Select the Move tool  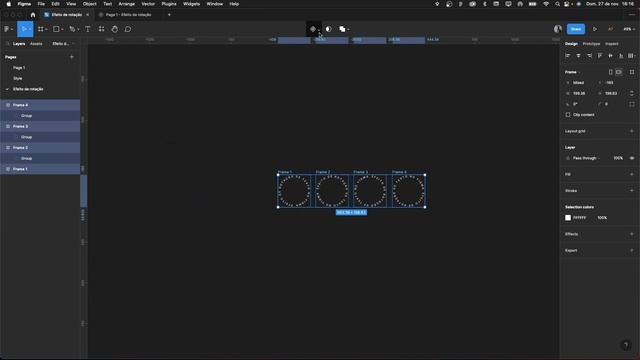pos(24,29)
